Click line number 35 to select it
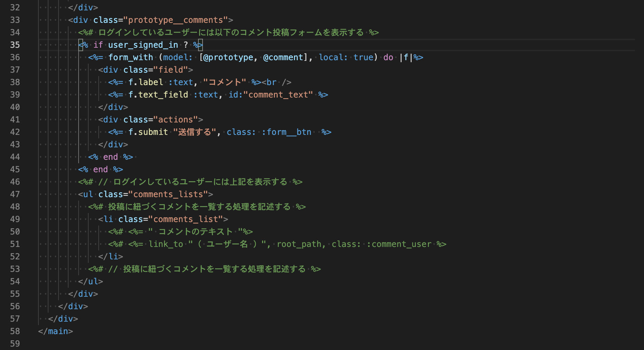Image resolution: width=644 pixels, height=350 pixels. pos(15,45)
